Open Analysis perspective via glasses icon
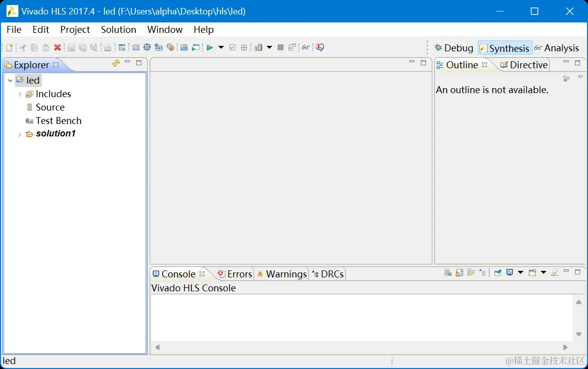Image resolution: width=588 pixels, height=369 pixels. [x=305, y=47]
